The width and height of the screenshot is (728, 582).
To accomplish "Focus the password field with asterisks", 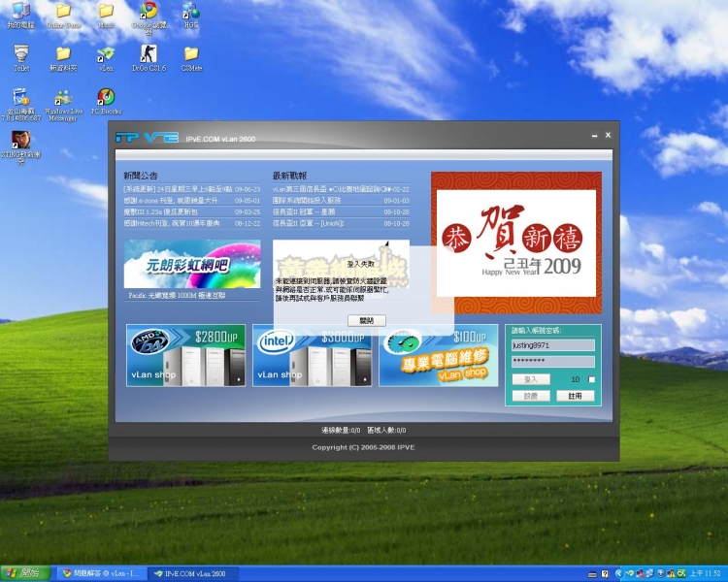I will 552,361.
